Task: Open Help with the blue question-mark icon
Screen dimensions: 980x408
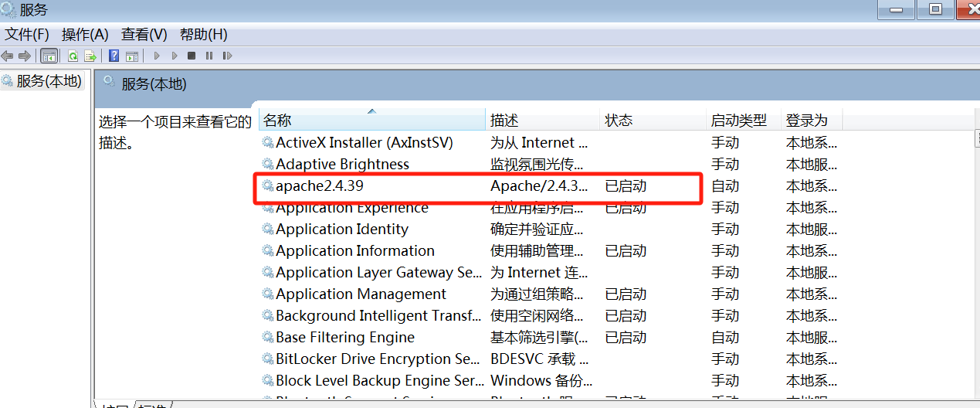Action: point(114,56)
